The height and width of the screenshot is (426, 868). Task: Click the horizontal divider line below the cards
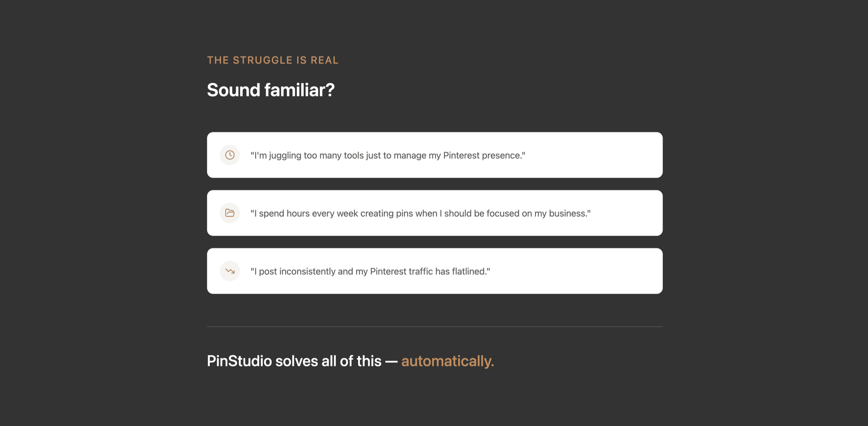point(435,327)
